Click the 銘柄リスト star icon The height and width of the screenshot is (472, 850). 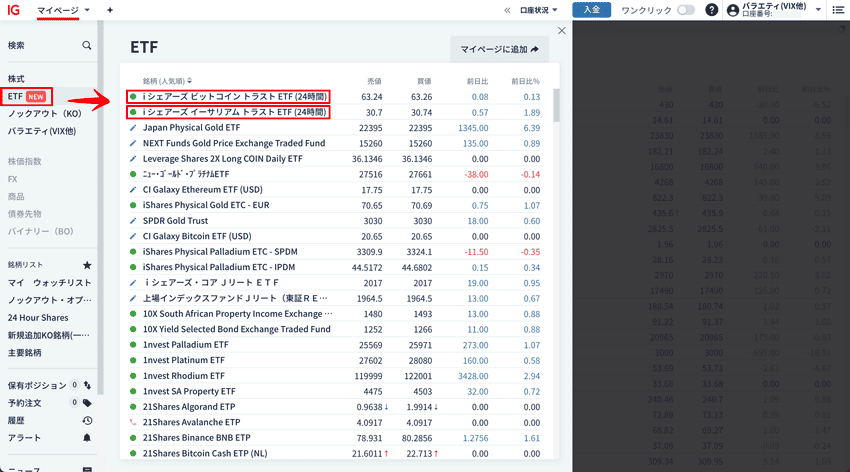coord(87,265)
